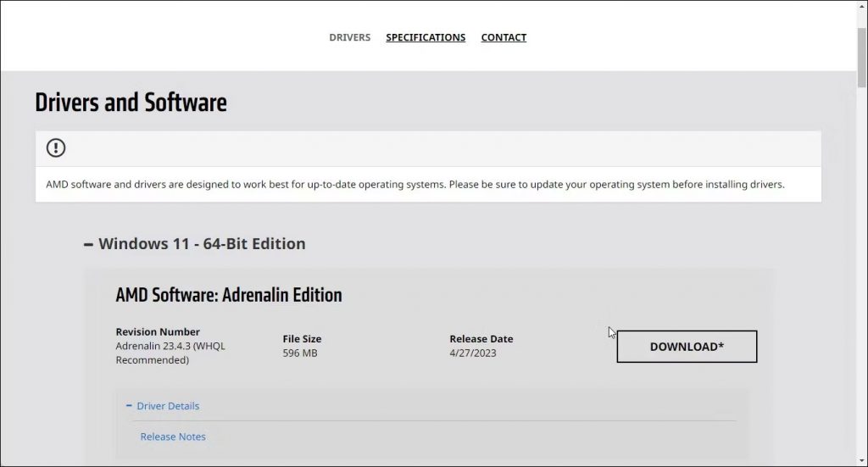Click the 4/27/2023 release date value

pos(473,353)
